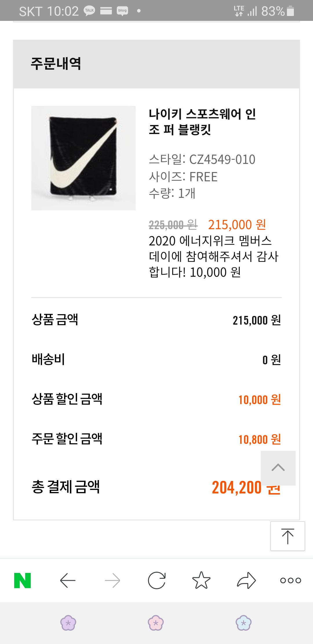Tap the blog notification icon in status bar
The width and height of the screenshot is (313, 644).
click(122, 11)
